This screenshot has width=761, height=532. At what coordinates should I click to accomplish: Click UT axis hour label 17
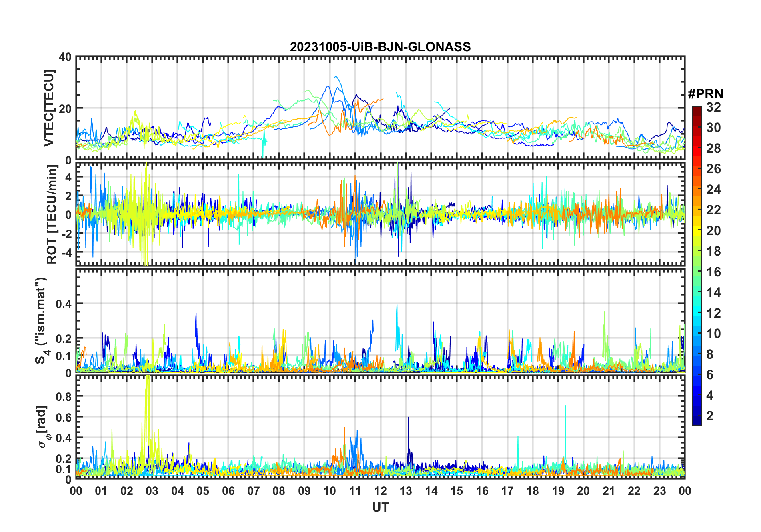[x=507, y=491]
